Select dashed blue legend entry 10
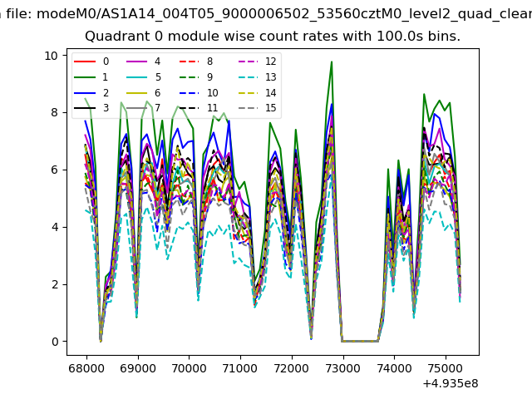 pyautogui.click(x=190, y=92)
